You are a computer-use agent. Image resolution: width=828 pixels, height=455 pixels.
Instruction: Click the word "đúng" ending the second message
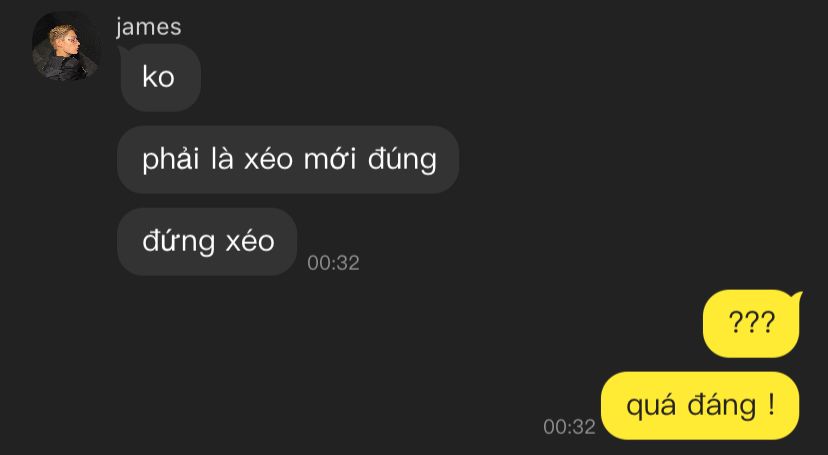[x=402, y=160]
